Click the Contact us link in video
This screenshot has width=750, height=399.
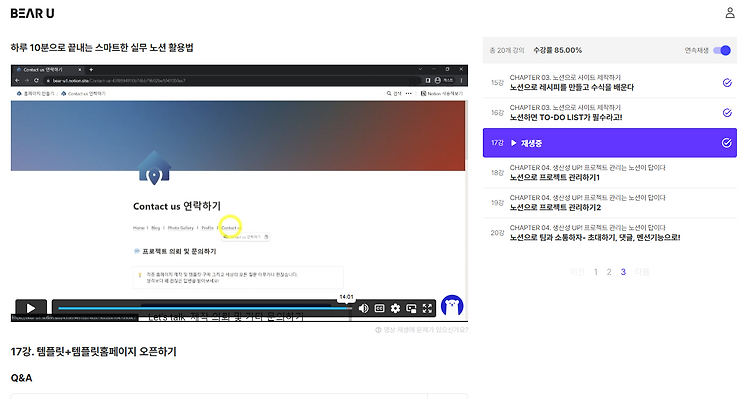pos(231,228)
